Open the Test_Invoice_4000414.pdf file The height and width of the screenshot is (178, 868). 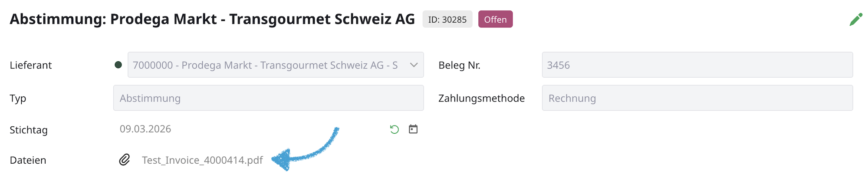tap(202, 160)
